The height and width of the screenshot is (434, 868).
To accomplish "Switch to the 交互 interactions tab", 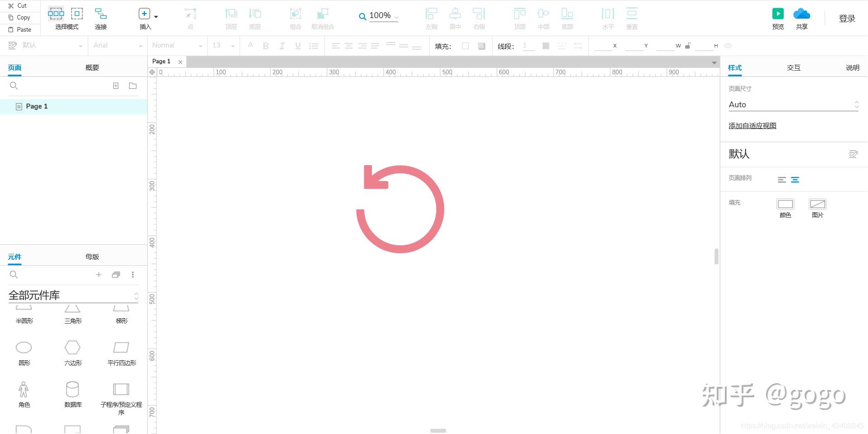I will pos(793,67).
